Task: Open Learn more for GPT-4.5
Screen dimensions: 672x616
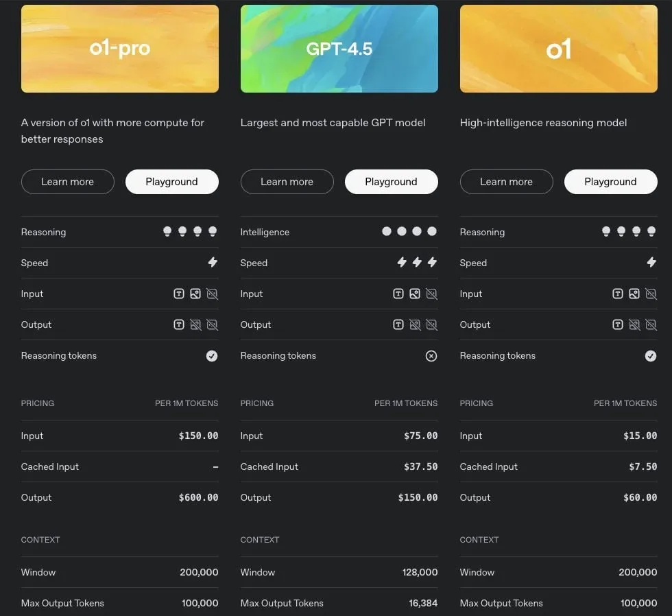Action: click(287, 182)
